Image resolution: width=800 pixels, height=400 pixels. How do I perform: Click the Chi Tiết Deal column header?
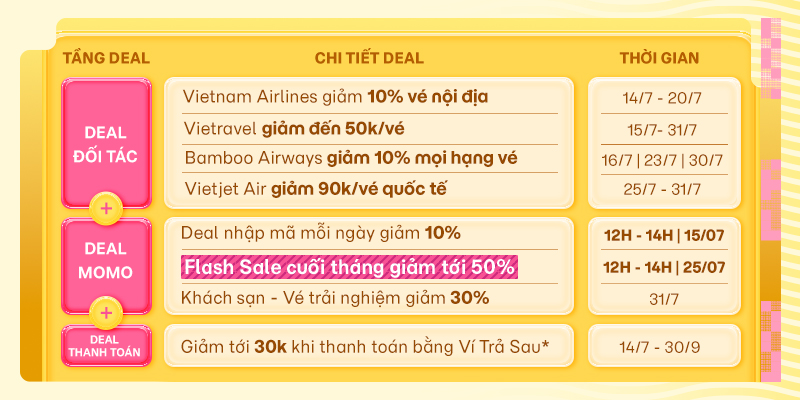tap(369, 58)
